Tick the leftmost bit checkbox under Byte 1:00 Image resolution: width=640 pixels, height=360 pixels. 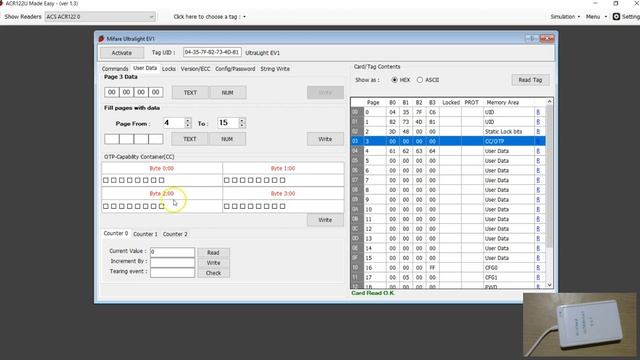(x=227, y=180)
